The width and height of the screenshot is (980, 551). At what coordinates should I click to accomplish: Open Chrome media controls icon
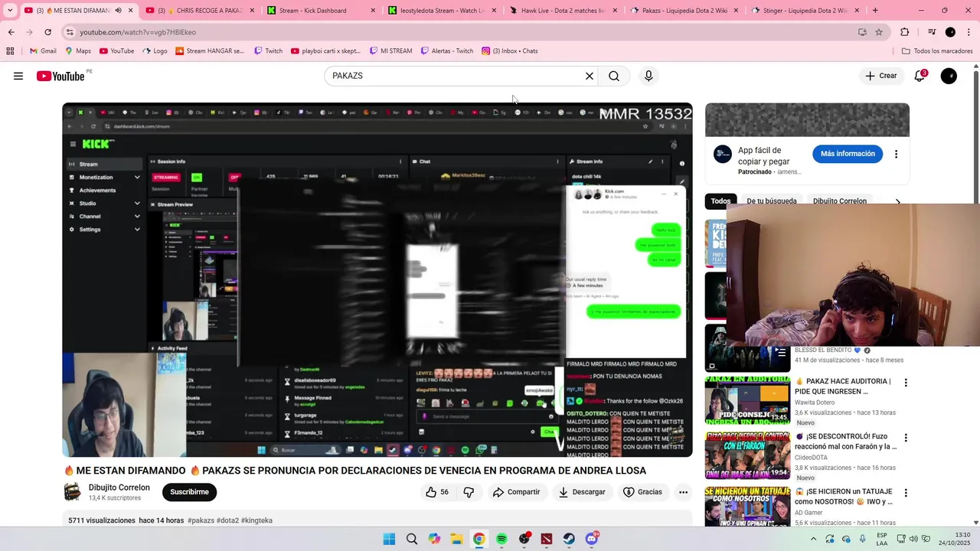932,32
